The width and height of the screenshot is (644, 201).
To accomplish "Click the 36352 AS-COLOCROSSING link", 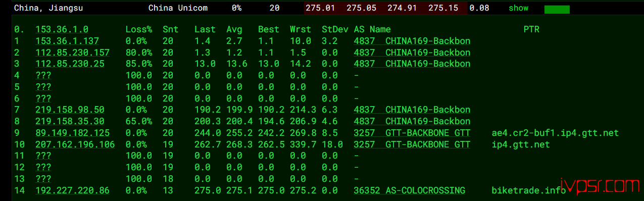I will click(x=410, y=190).
